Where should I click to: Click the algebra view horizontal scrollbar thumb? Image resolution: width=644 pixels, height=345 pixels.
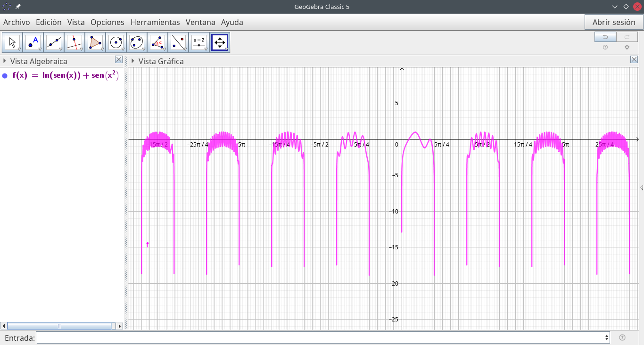coord(59,326)
